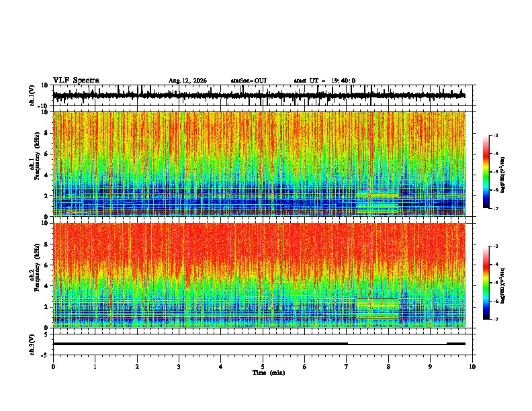This screenshot has width=532, height=411.
Task: Select the Time (min) axis label
Action: 269,373
